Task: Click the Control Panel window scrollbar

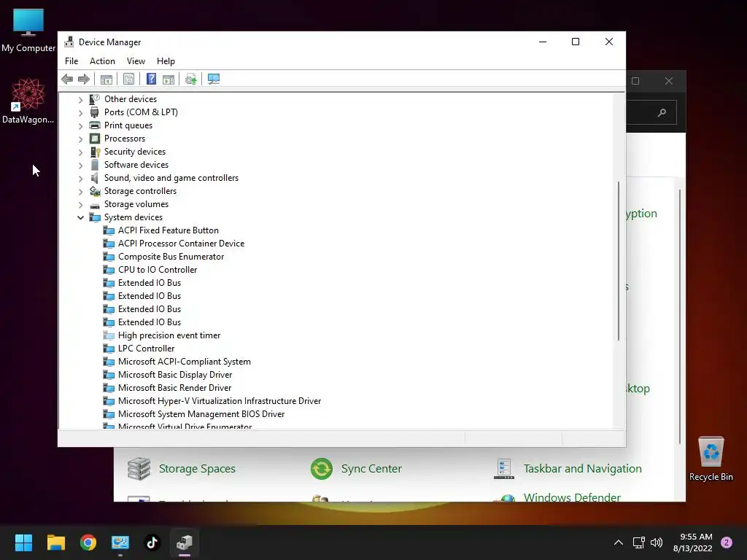Action: click(x=680, y=316)
